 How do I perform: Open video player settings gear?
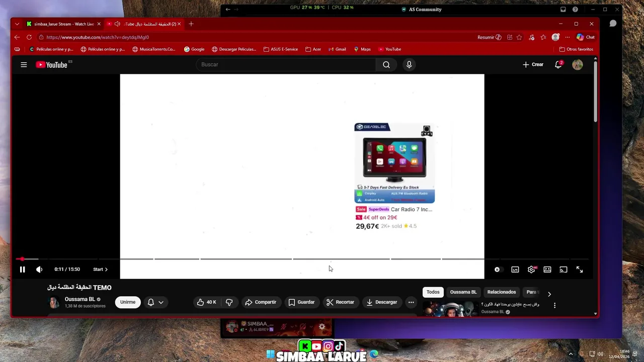531,269
